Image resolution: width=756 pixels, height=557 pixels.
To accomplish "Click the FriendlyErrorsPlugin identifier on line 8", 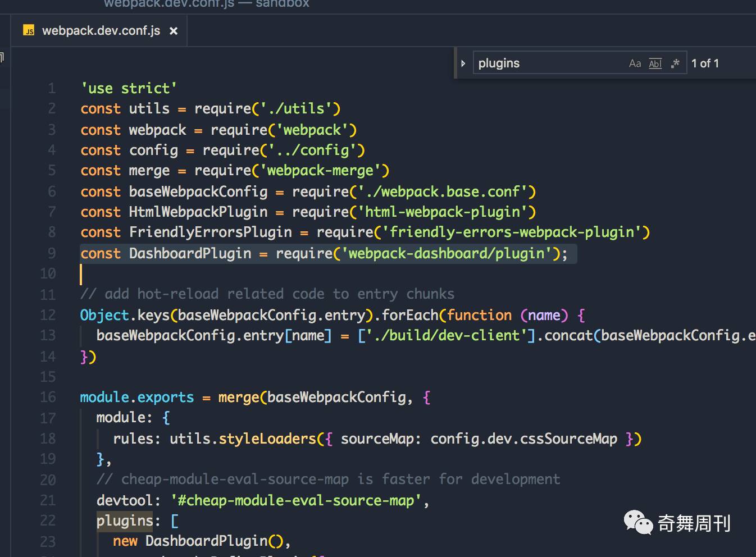I will click(210, 232).
